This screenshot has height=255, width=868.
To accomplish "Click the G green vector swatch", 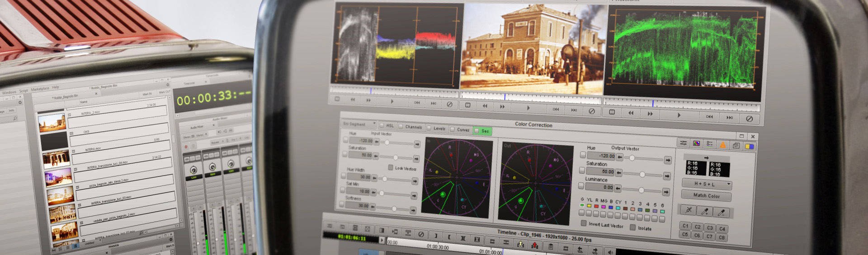I will coord(582,205).
